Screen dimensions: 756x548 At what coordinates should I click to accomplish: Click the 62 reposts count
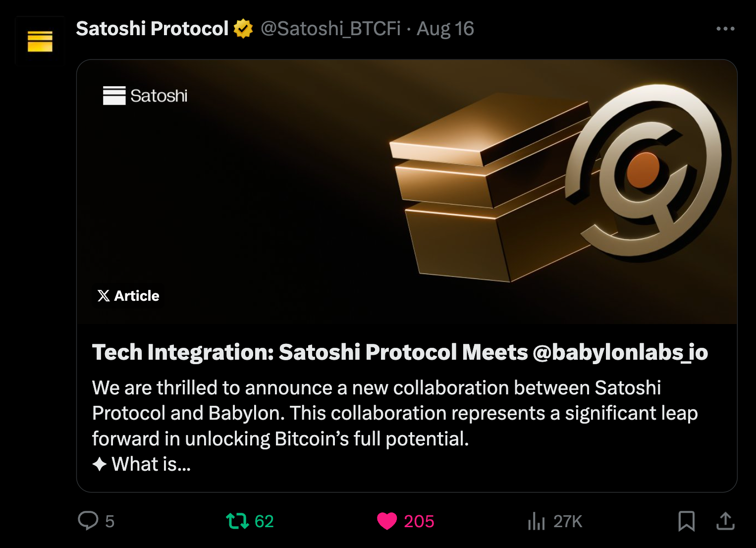pyautogui.click(x=264, y=521)
